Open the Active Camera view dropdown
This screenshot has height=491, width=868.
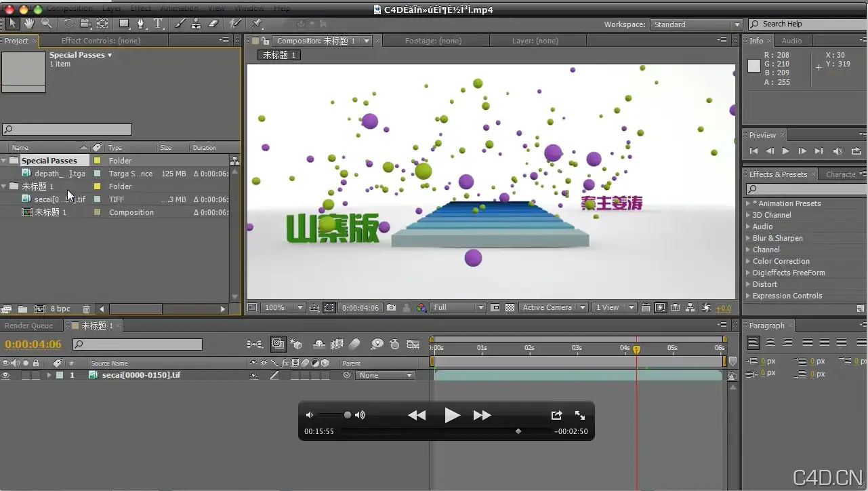coord(554,307)
